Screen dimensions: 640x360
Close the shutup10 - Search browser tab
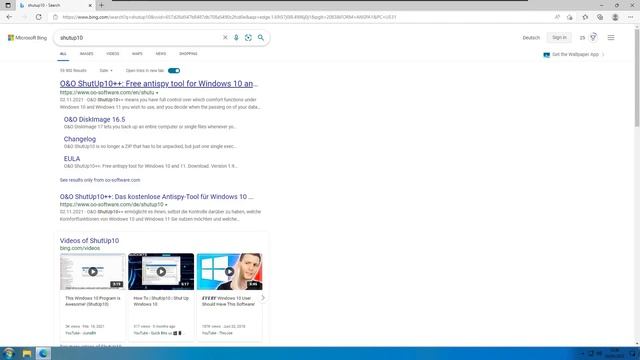tap(90, 5)
